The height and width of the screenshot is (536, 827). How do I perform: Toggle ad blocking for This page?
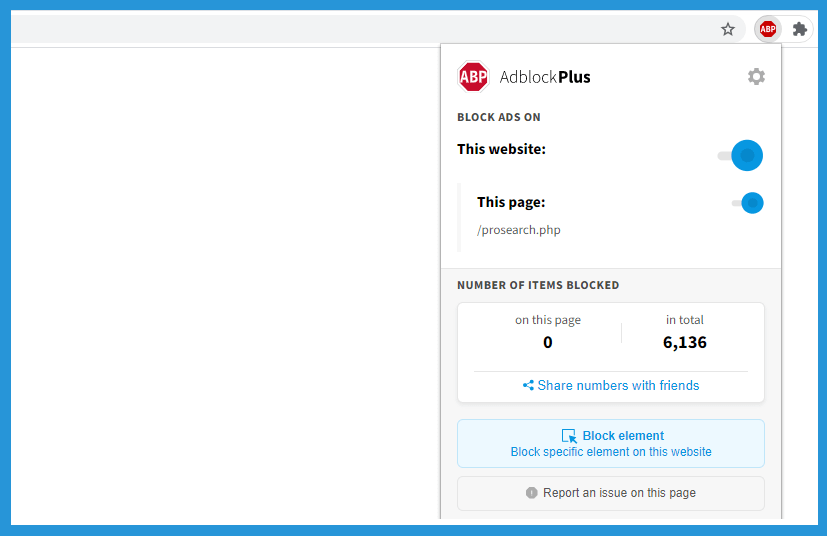click(x=747, y=203)
